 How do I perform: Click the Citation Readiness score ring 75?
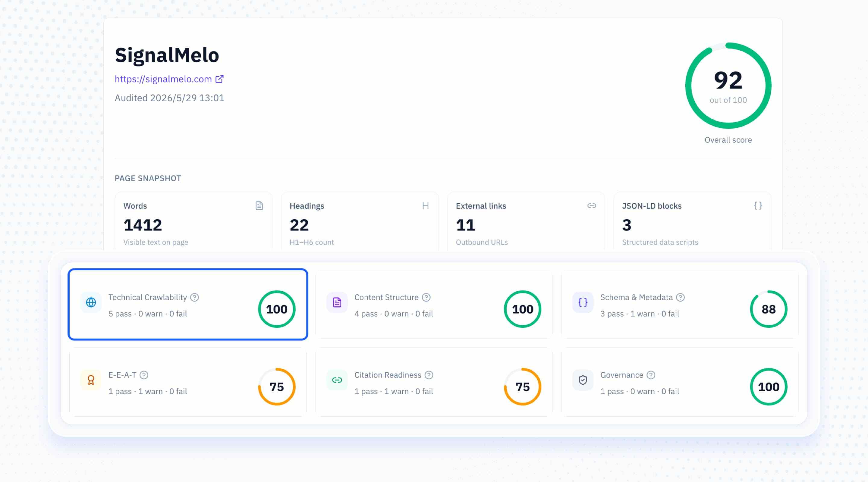523,387
